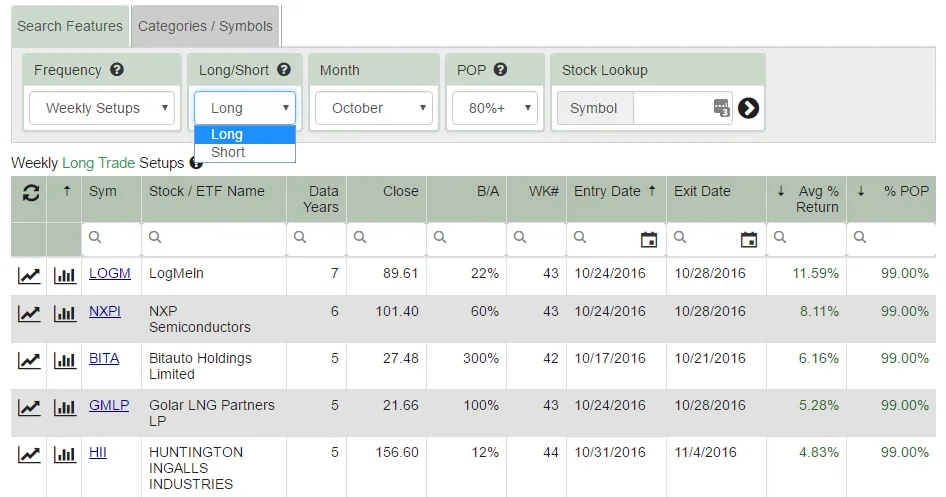Open the October month dropdown
This screenshot has width=946, height=497.
coord(373,108)
